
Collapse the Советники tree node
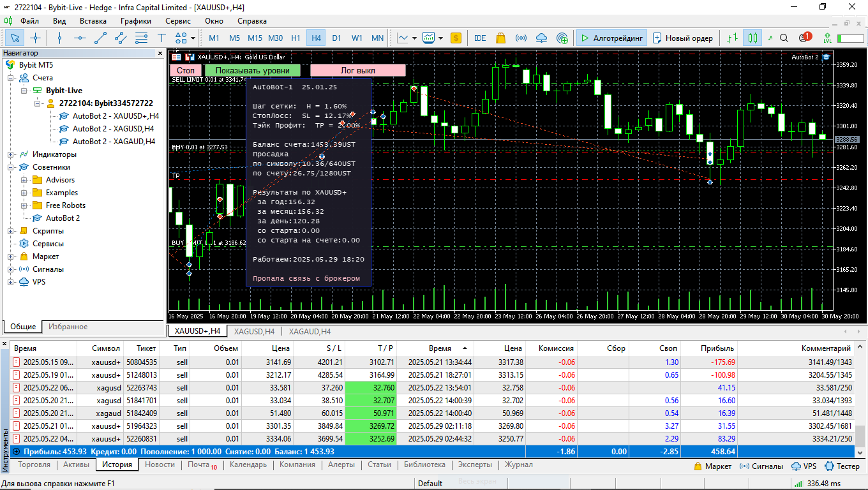click(x=11, y=167)
